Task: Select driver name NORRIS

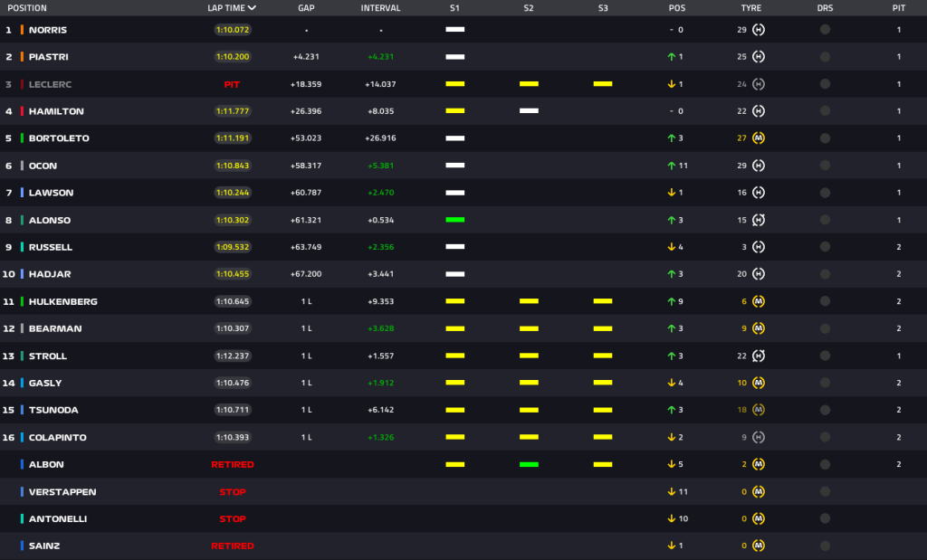Action: (48, 30)
